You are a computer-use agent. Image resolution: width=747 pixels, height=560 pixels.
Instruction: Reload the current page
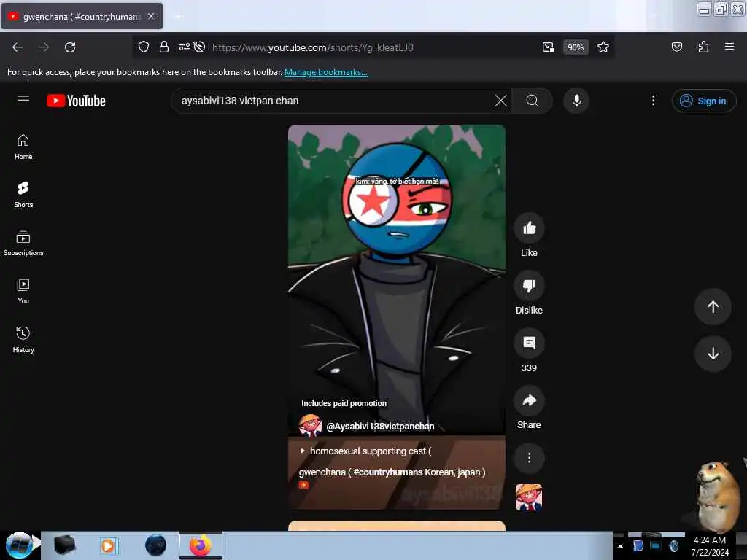(70, 47)
